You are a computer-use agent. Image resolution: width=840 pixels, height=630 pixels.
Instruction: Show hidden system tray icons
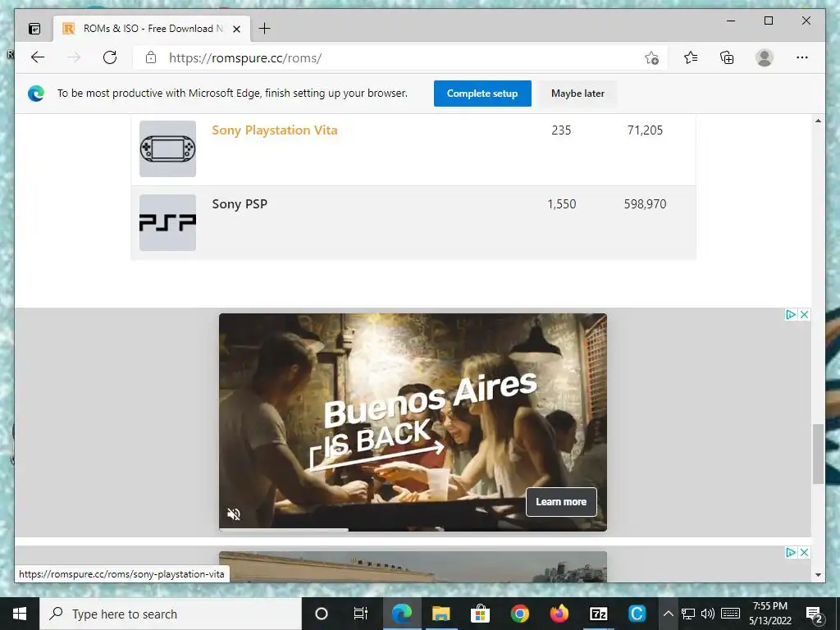(668, 614)
